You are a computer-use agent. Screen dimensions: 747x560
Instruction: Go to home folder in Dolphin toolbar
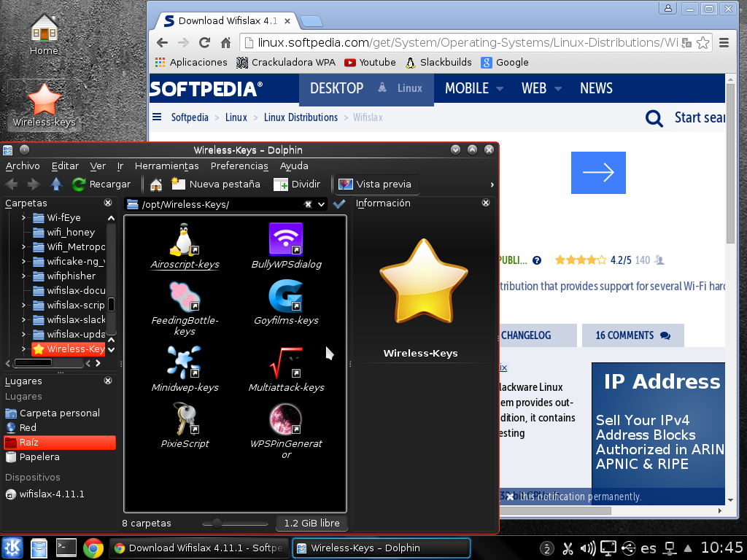156,184
